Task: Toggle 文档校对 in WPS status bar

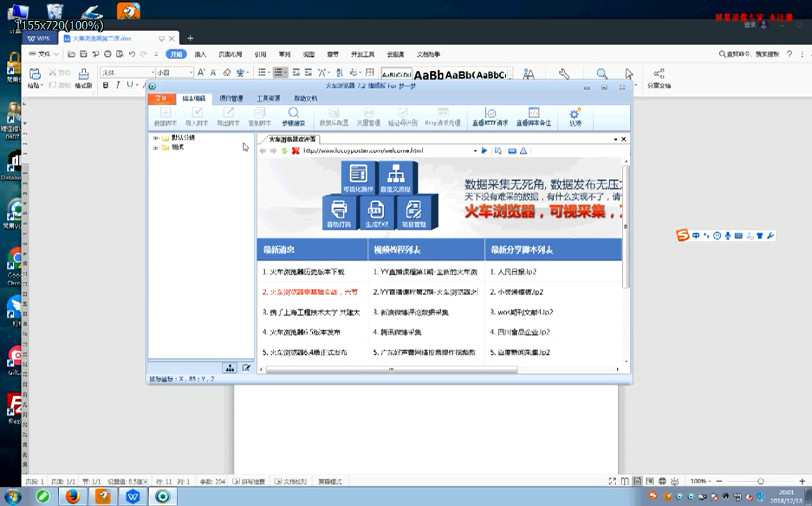Action: (x=290, y=481)
